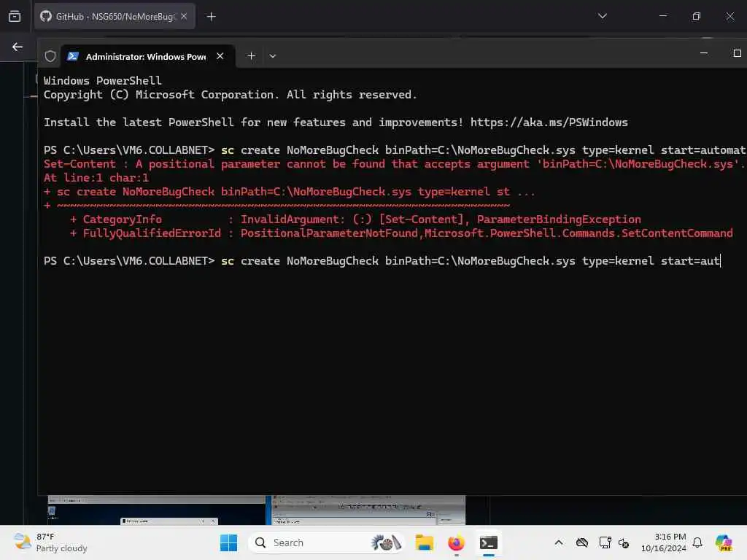Open Firefox from the taskbar
Viewport: 747px width, 560px height.
pos(457,542)
